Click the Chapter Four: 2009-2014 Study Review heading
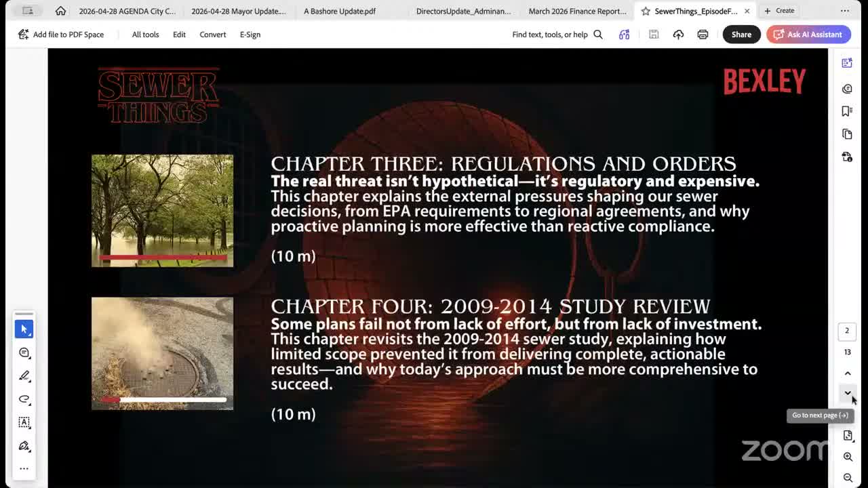The image size is (868, 488). [490, 306]
